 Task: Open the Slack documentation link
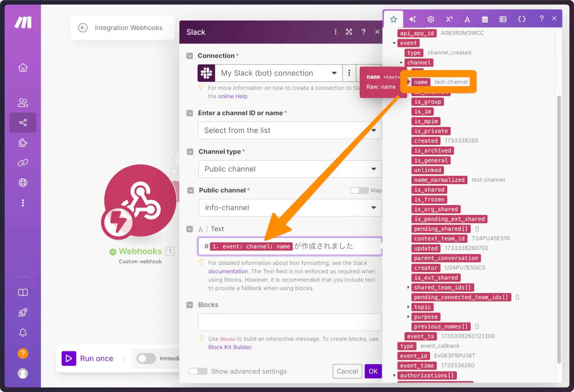click(228, 271)
